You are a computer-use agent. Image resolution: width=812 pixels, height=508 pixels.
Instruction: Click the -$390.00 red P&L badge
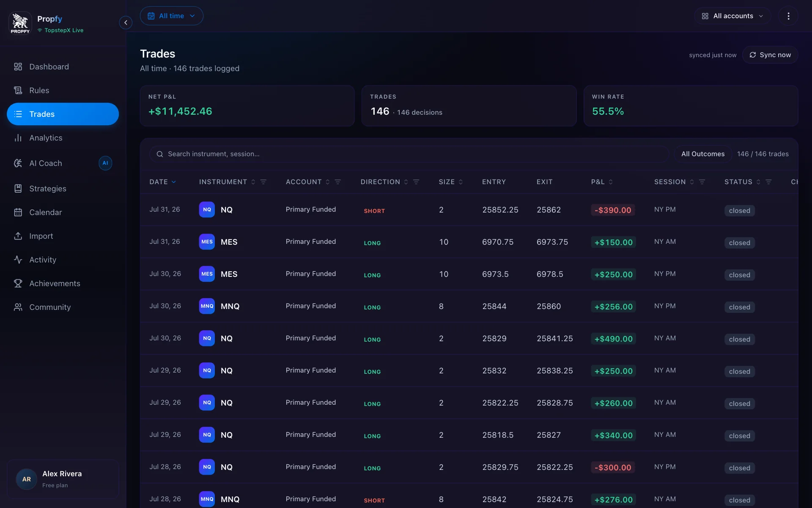point(613,210)
